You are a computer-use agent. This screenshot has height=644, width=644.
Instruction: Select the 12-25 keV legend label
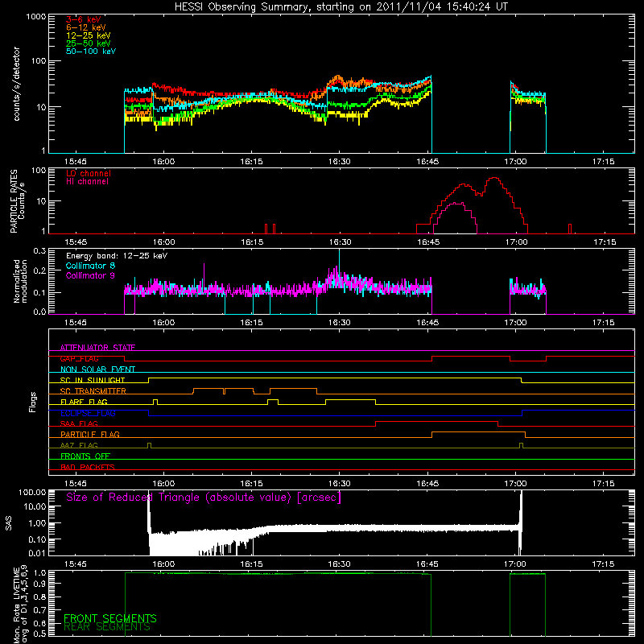(89, 35)
